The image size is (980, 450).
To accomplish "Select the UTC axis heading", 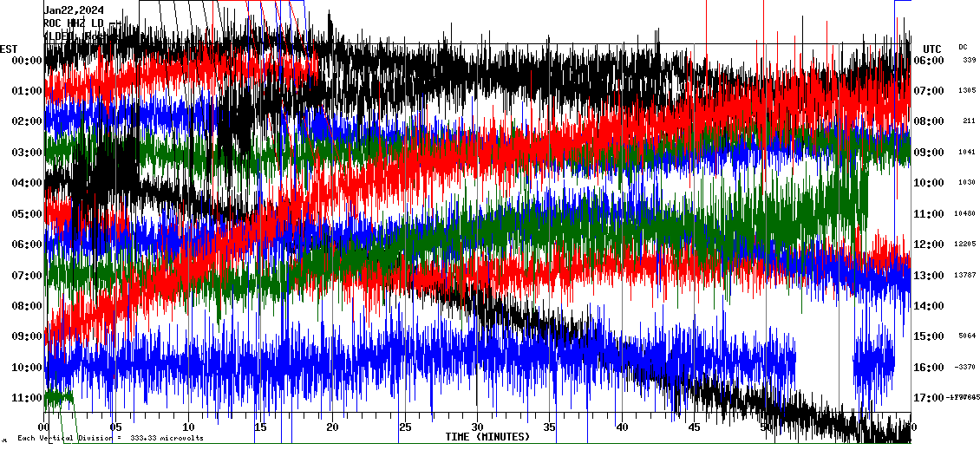I will coord(932,49).
